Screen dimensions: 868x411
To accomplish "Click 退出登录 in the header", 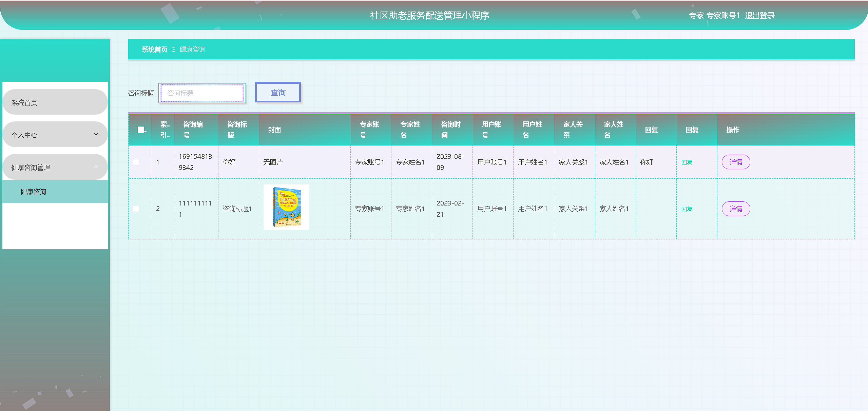I will click(759, 16).
